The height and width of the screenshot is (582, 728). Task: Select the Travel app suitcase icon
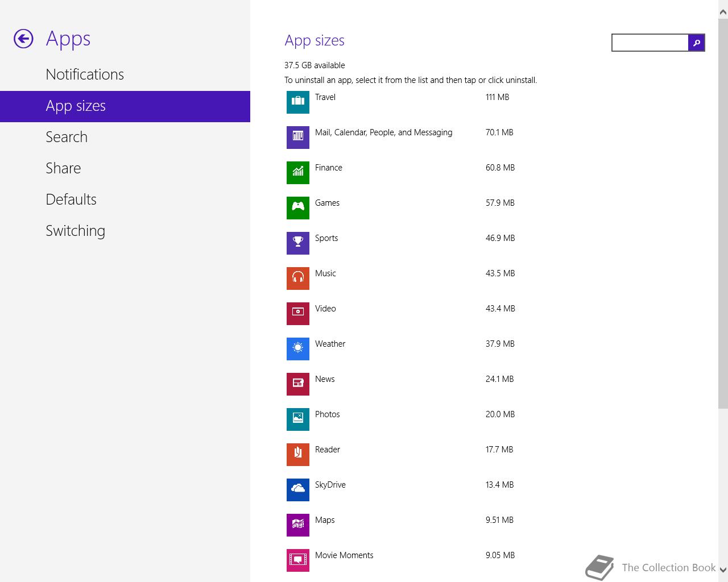(x=298, y=102)
